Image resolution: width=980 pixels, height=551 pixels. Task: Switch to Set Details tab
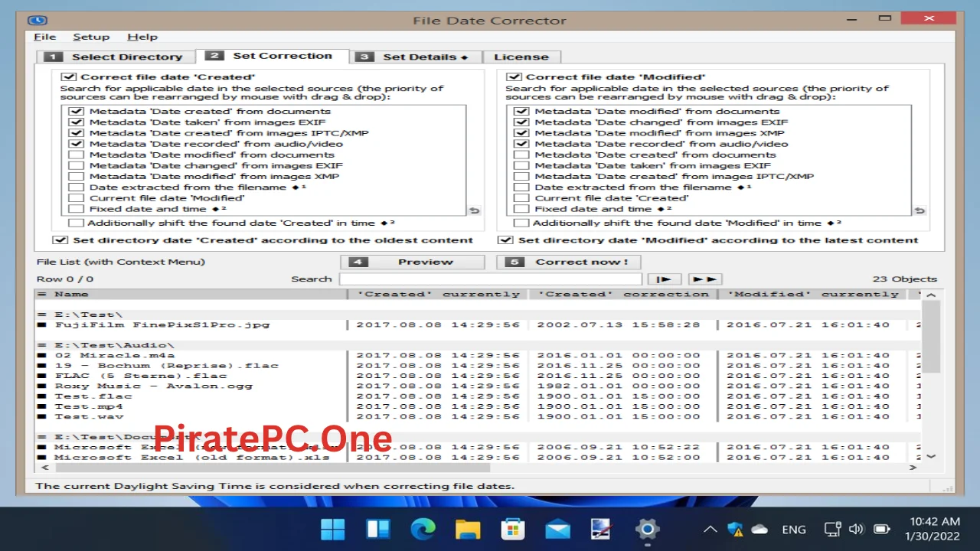point(416,57)
